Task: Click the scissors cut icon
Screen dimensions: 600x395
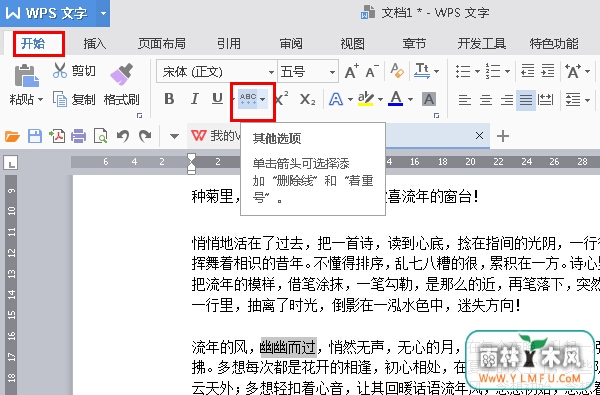Action: click(x=60, y=71)
